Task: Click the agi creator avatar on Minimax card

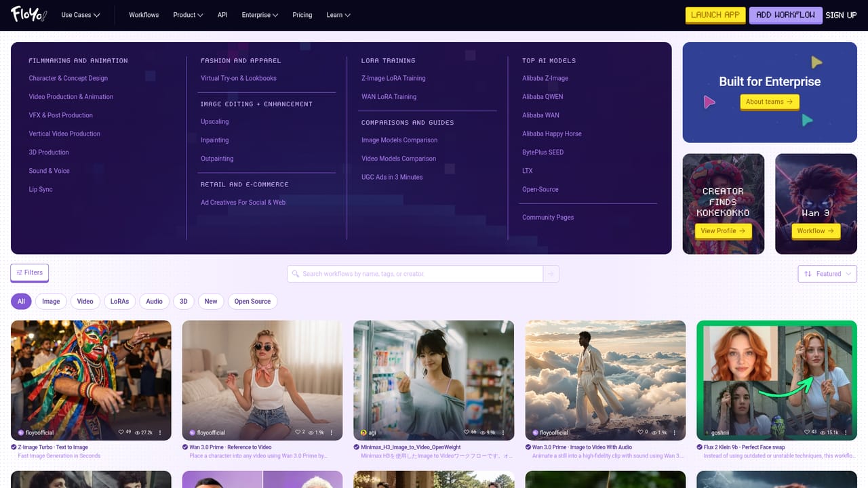Action: [x=363, y=432]
